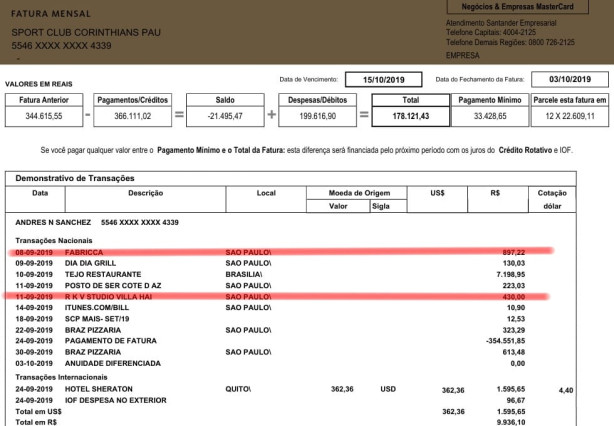Viewport: 614px width, 426px height.
Task: Select the highlighted R K V STUDIO VILLA HAI row
Action: point(276,297)
